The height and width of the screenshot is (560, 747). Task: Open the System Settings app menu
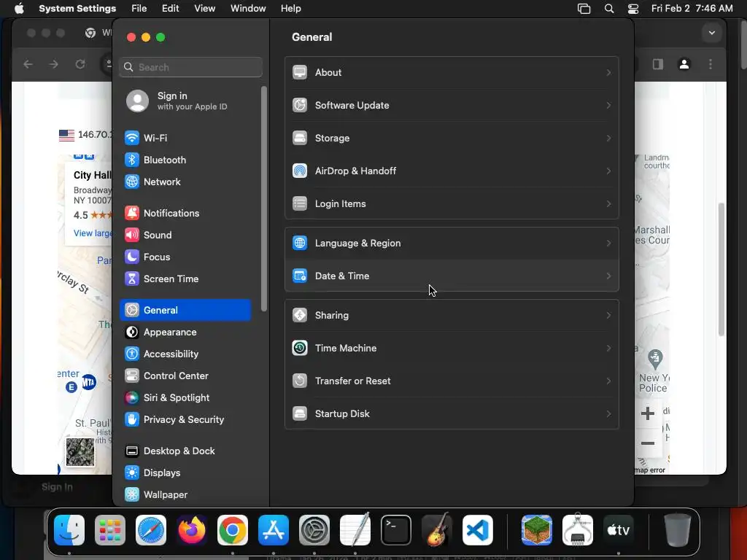(x=77, y=9)
